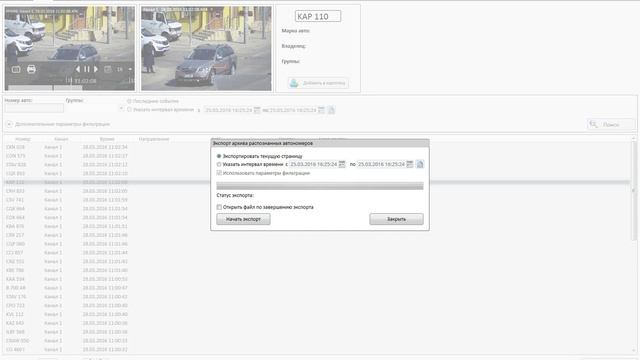Sort table by Направление column header
This screenshot has width=640, height=360.
pos(154,139)
